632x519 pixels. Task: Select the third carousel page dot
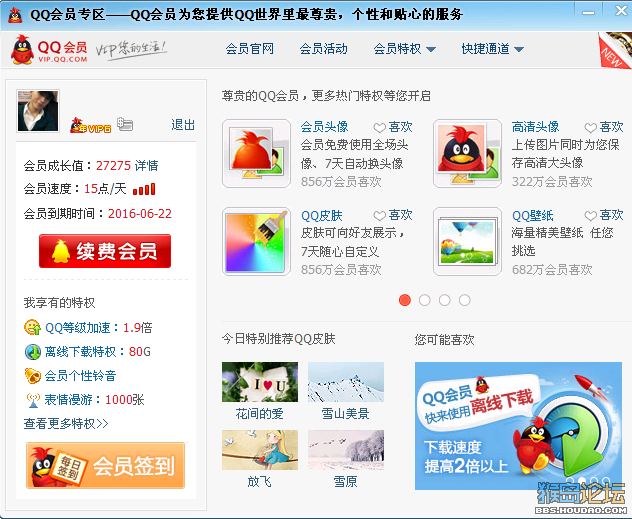coord(445,300)
